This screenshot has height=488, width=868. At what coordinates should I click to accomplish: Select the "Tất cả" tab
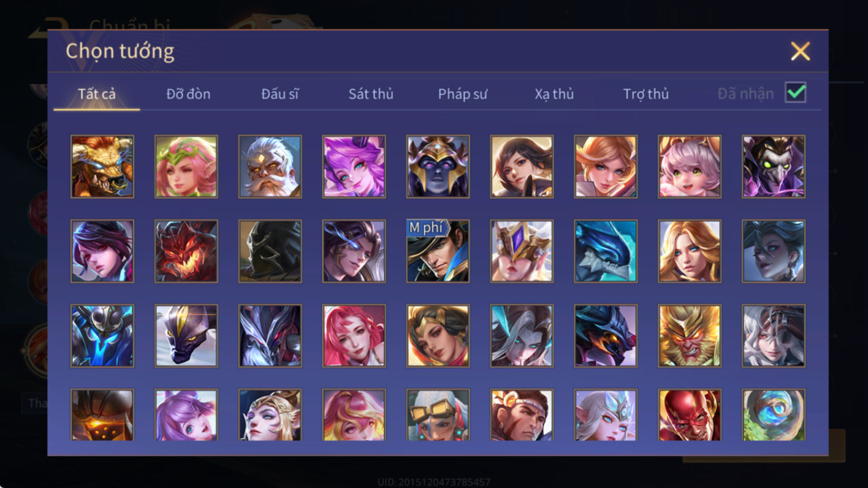click(97, 94)
